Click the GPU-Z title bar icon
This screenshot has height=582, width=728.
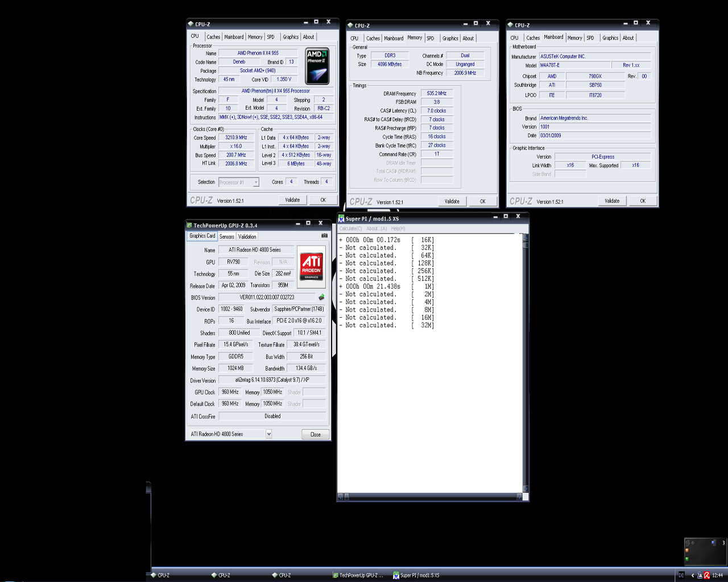(189, 226)
